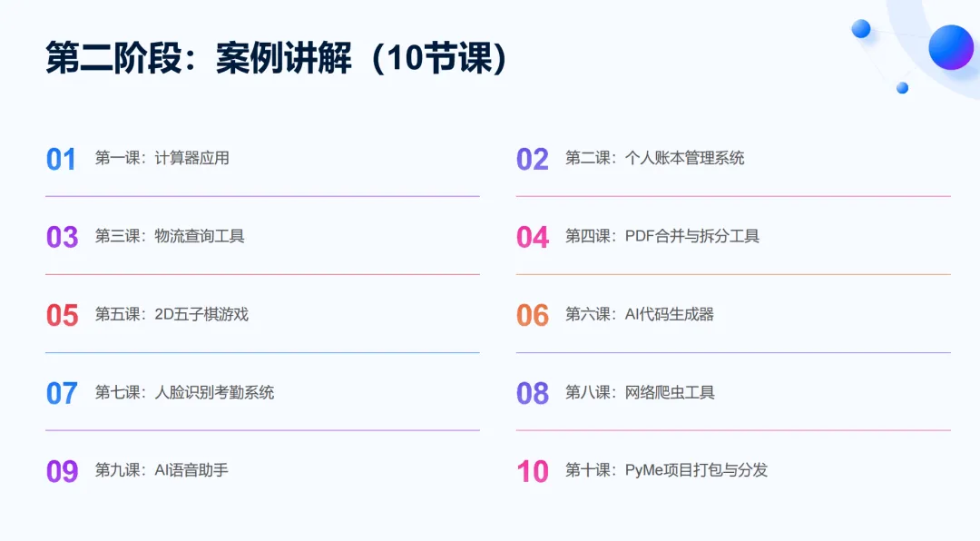The width and height of the screenshot is (980, 541).
Task: Click the 09 lesson number
Action: click(x=62, y=472)
